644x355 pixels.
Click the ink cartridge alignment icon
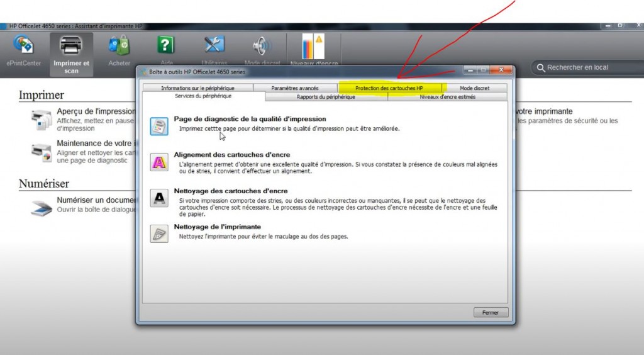tap(159, 162)
